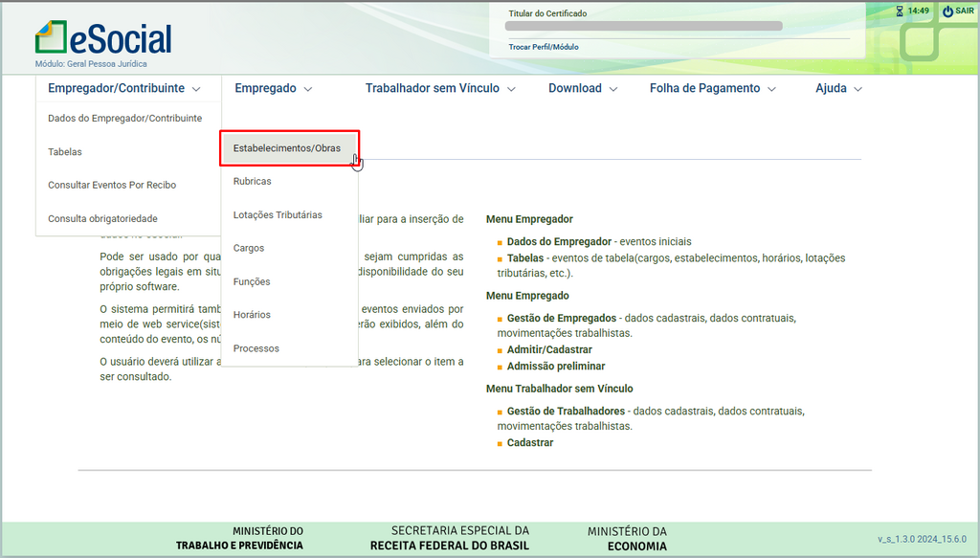This screenshot has width=980, height=558.
Task: Select Funções from the submenu
Action: pyautogui.click(x=252, y=282)
